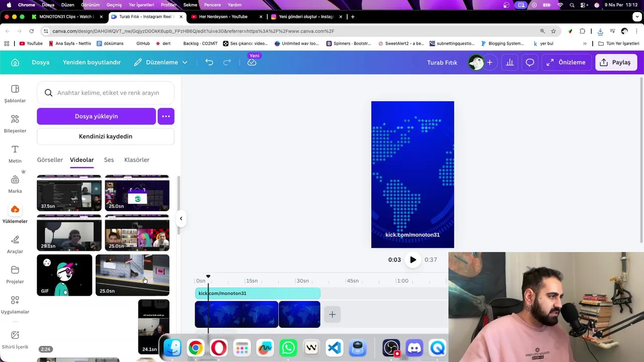644x362 pixels.
Task: Switch to the Videolar tab
Action: pyautogui.click(x=82, y=160)
